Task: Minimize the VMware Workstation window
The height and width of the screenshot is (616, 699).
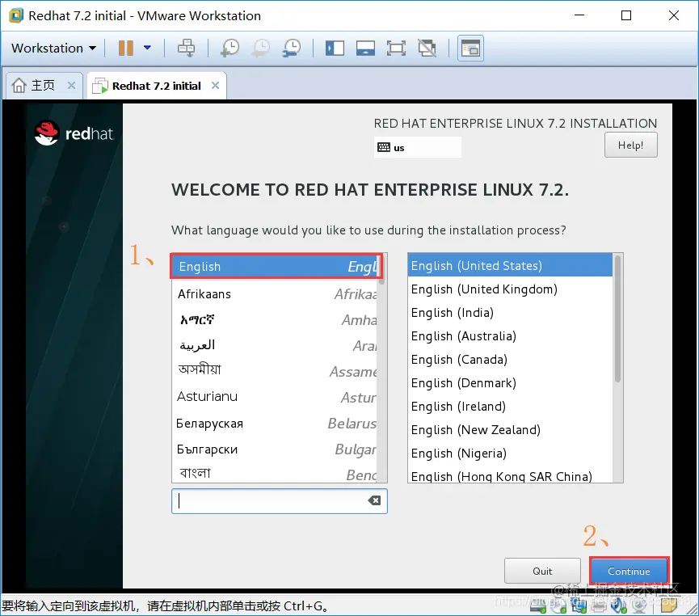Action: 579,15
